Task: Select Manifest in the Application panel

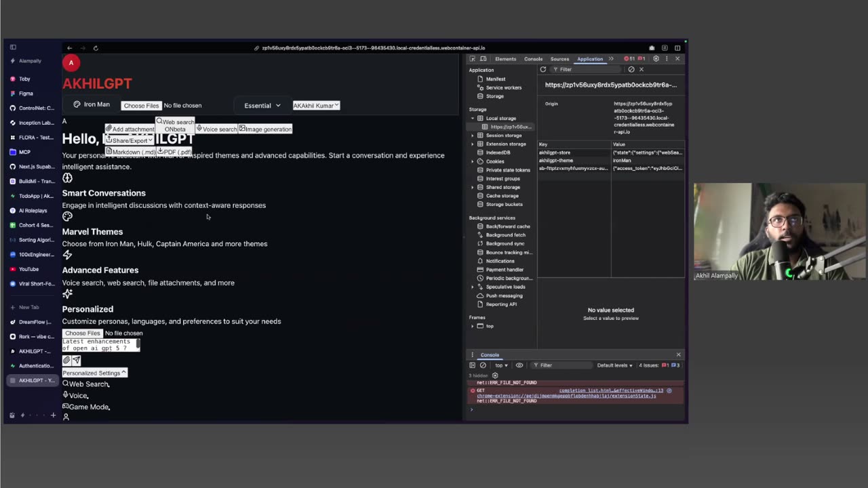Action: [x=496, y=79]
